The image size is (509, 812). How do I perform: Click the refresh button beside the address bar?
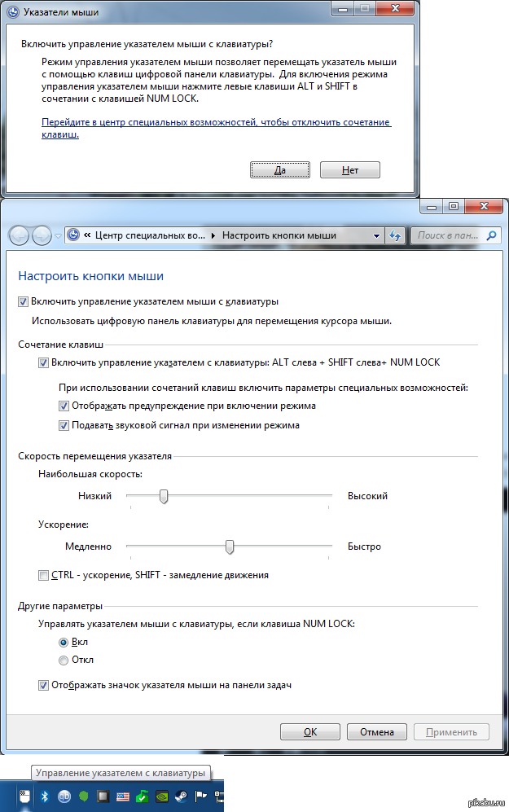[396, 235]
